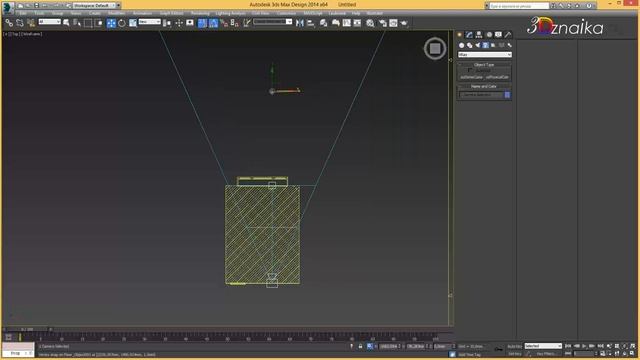Open the selection filter All dropdown
Image resolution: width=640 pixels, height=360 pixels.
(49, 22)
